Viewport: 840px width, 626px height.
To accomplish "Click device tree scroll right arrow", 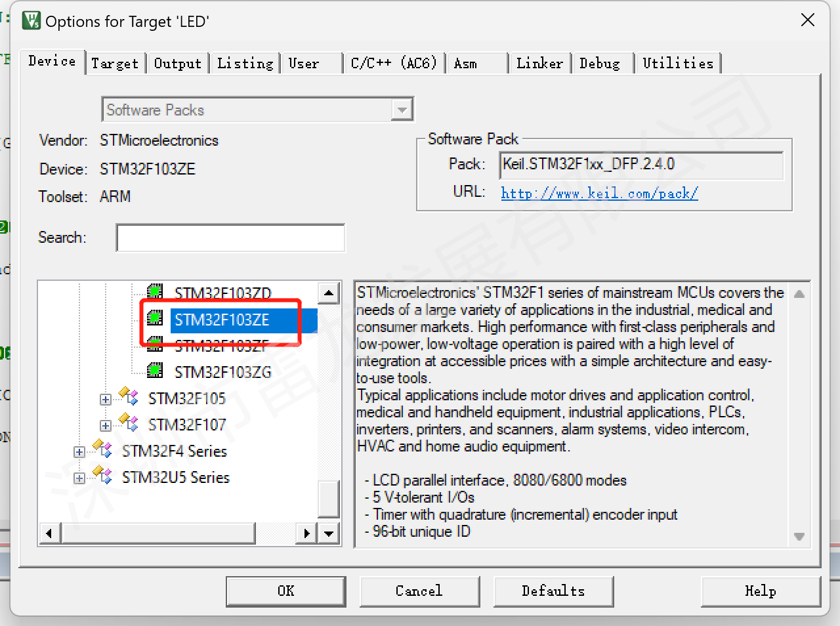I will 306,533.
